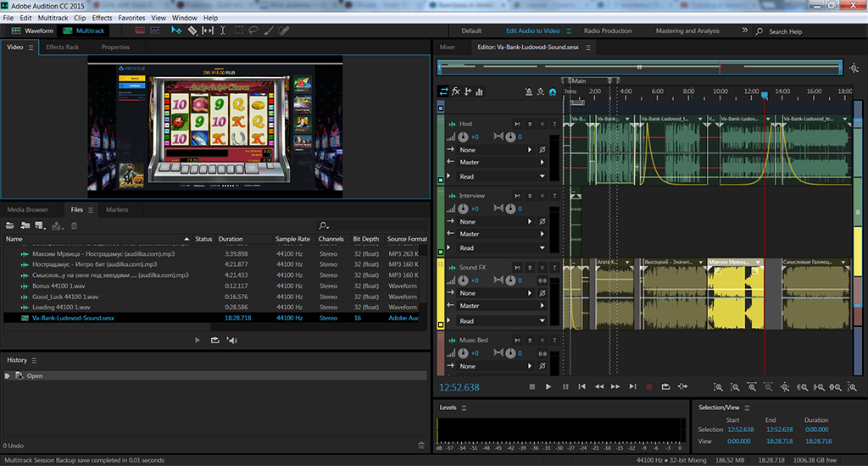Viewport: 868px width, 466px height.
Task: Start playback in transport
Action: [548, 387]
